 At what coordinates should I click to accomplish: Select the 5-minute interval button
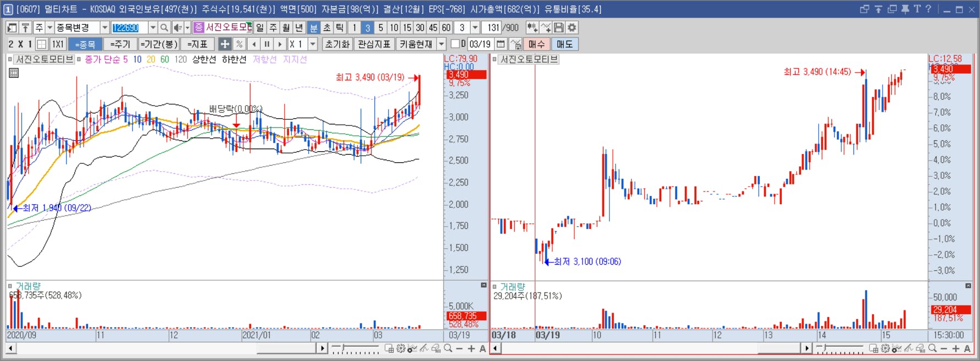coord(380,28)
